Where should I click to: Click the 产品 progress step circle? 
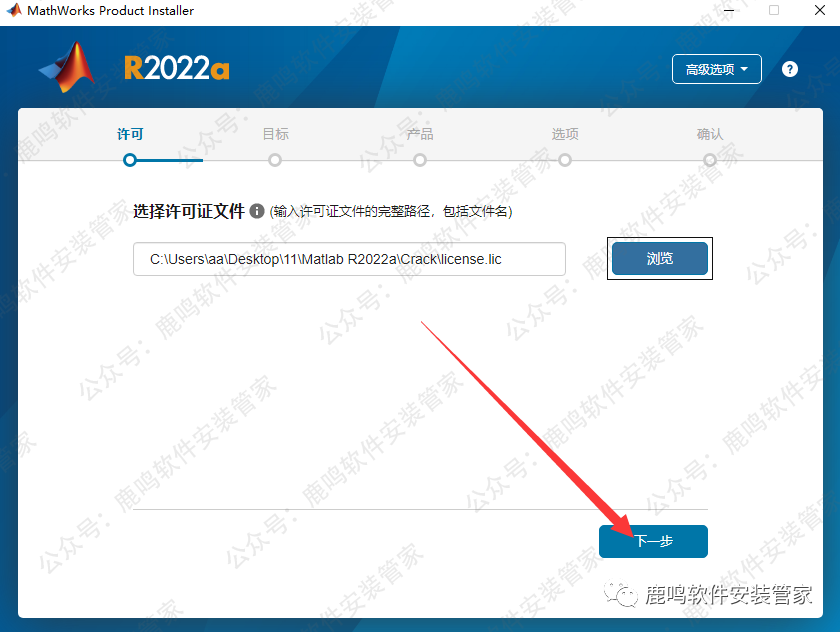pyautogui.click(x=420, y=160)
